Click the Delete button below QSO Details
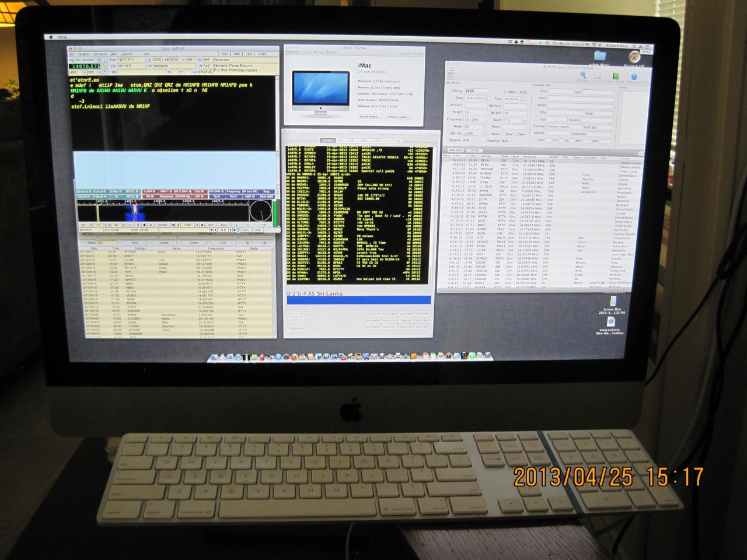This screenshot has width=747, height=560. (475, 150)
